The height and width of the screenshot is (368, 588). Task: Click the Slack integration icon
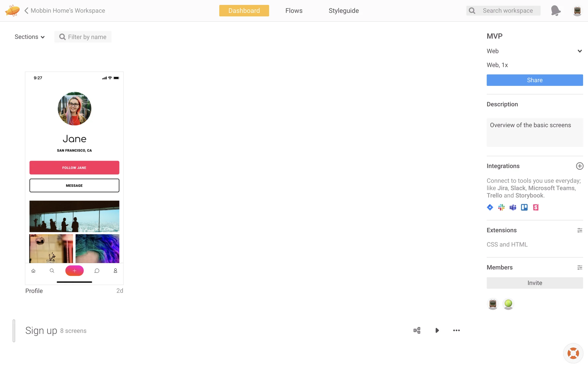501,207
